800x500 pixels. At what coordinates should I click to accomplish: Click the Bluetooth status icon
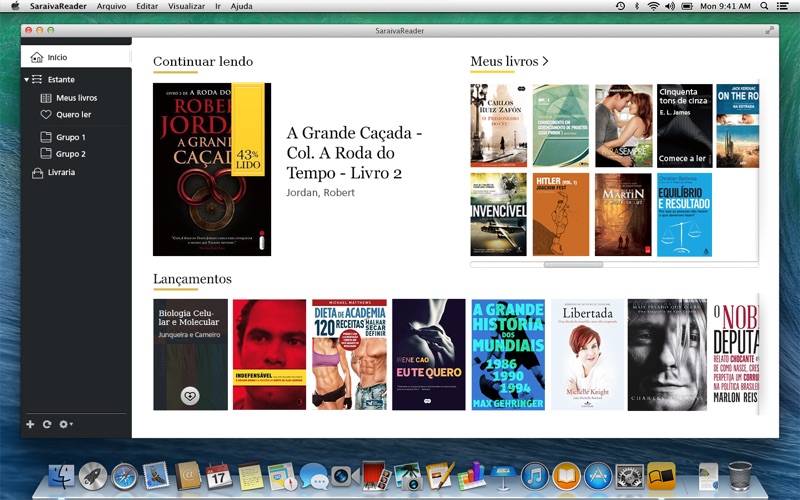coord(637,6)
